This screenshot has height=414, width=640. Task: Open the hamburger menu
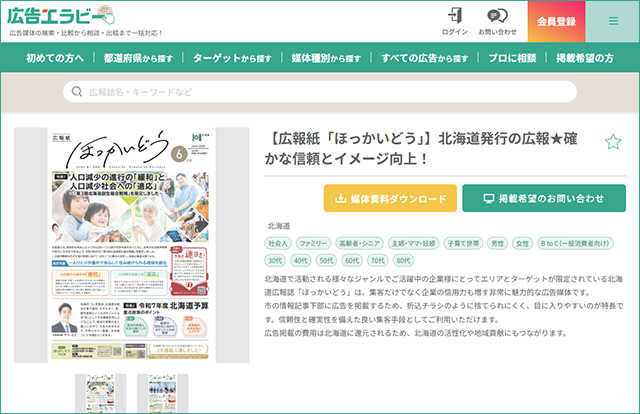[614, 20]
